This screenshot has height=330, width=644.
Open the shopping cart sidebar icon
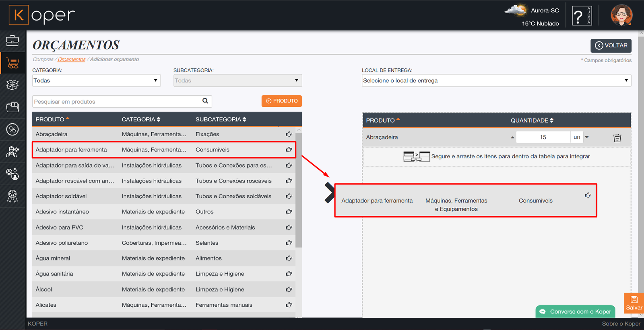[13, 63]
